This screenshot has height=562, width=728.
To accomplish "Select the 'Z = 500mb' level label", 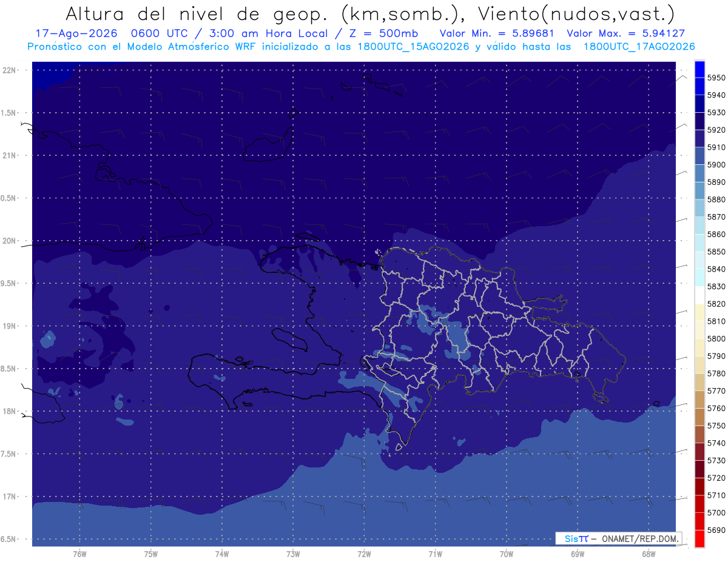I will (x=384, y=33).
